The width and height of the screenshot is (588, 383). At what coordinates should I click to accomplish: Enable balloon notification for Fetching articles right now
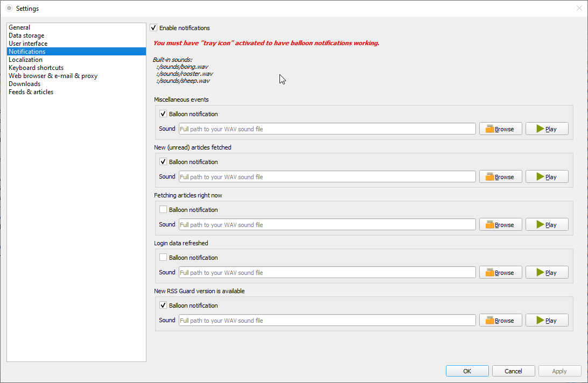[x=163, y=210]
